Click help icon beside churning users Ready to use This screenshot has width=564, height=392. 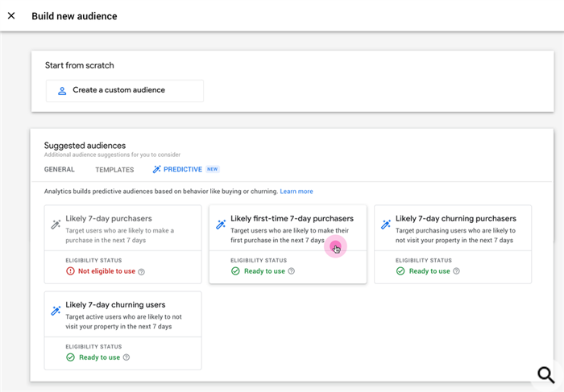(126, 357)
